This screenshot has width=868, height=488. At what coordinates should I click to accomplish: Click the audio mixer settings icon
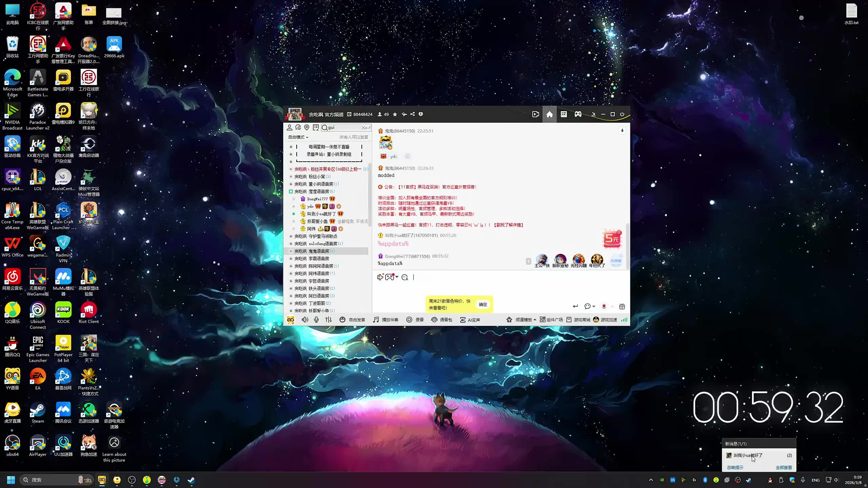pos(328,320)
